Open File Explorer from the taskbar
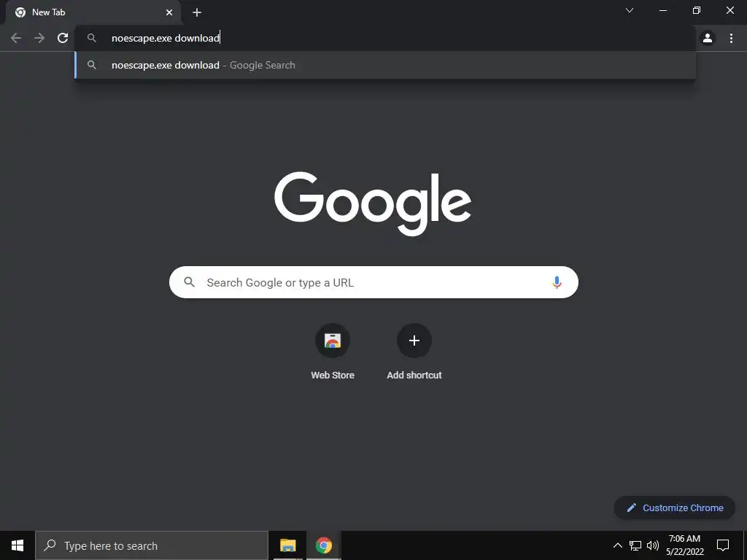The image size is (747, 560). coord(287,545)
